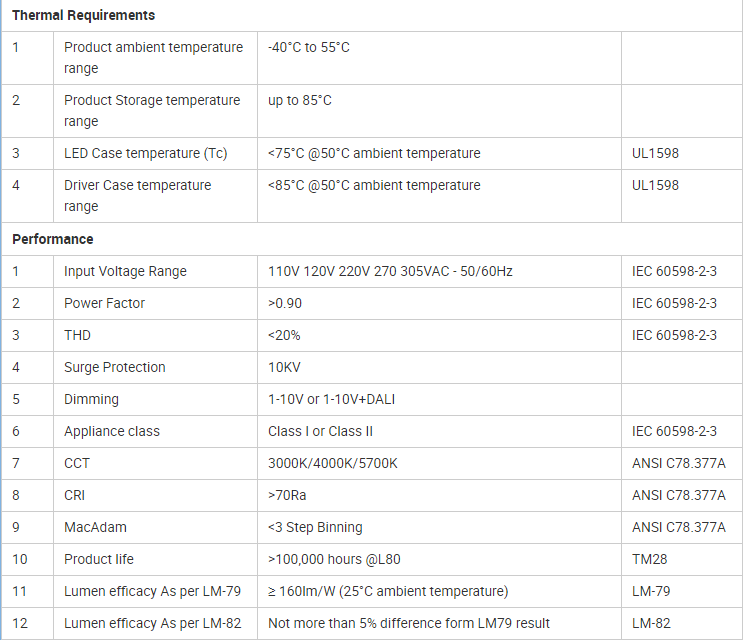Click the ANSI C78.377A standard beside MacAdam

(679, 527)
